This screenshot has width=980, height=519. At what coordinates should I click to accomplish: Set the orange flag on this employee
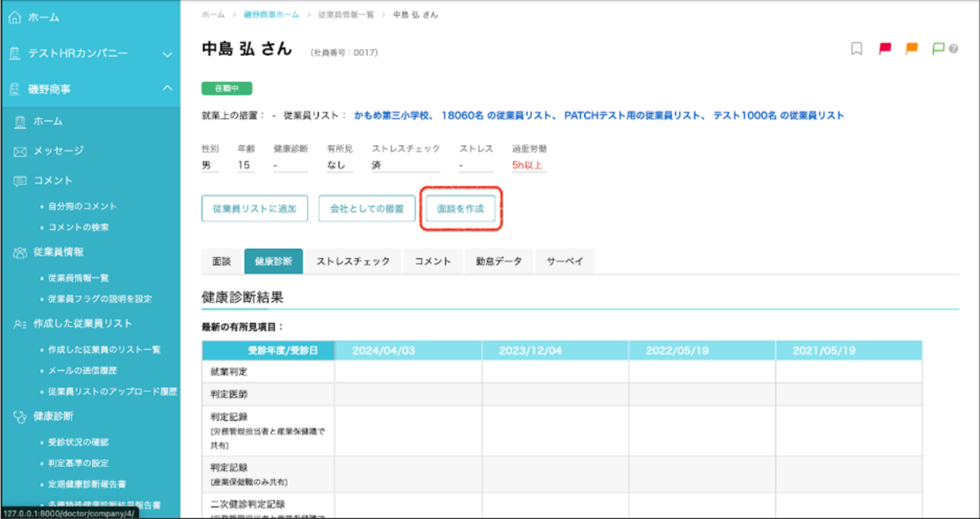click(912, 49)
